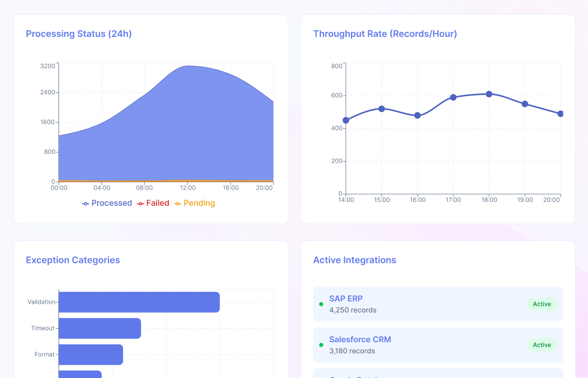Click the 15:00 throughput data point
Image resolution: width=588 pixels, height=378 pixels.
[382, 108]
